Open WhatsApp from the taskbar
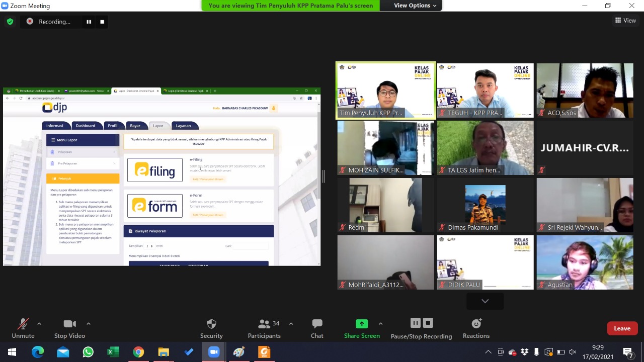Screen dimensions: 644x362 pyautogui.click(x=88, y=352)
